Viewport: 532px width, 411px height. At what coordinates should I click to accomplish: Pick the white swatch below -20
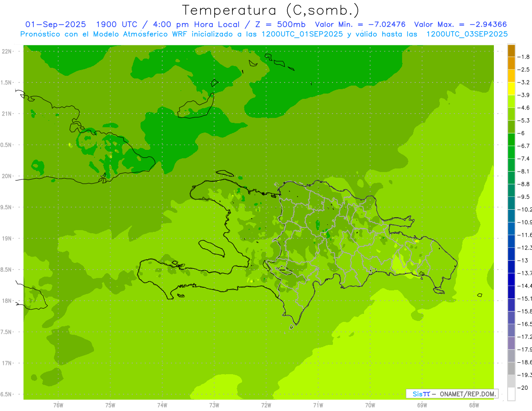(511, 394)
